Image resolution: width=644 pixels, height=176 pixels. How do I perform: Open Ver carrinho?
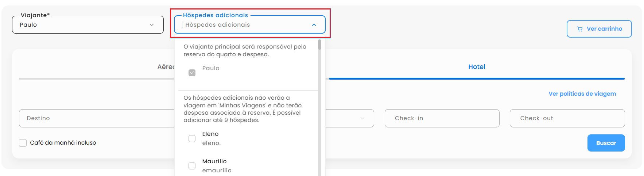click(599, 29)
